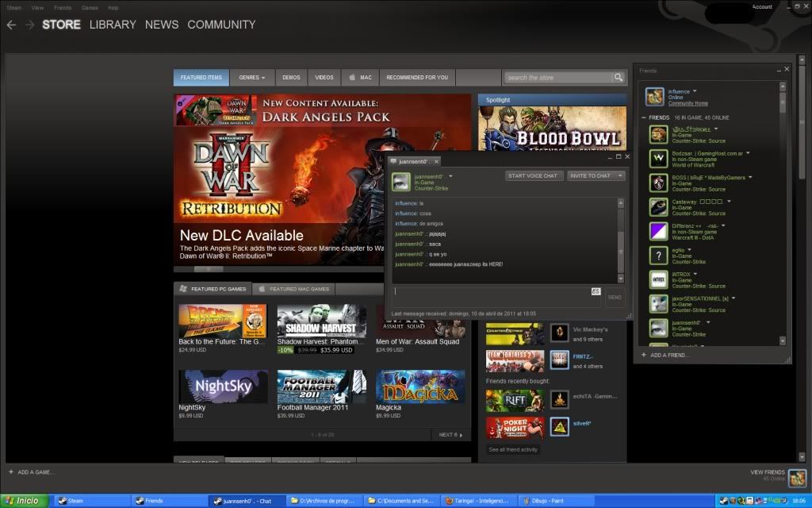Viewport: 812px width, 508px height.
Task: Open dropdown arrow beside egNo friend
Action: [x=689, y=250]
